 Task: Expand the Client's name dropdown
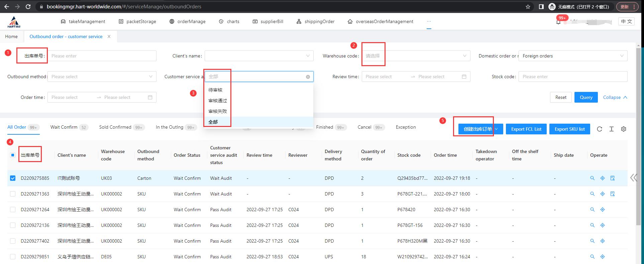pos(259,56)
